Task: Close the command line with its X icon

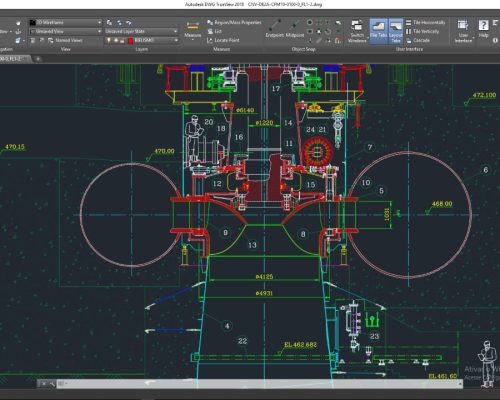Action: (x=44, y=384)
